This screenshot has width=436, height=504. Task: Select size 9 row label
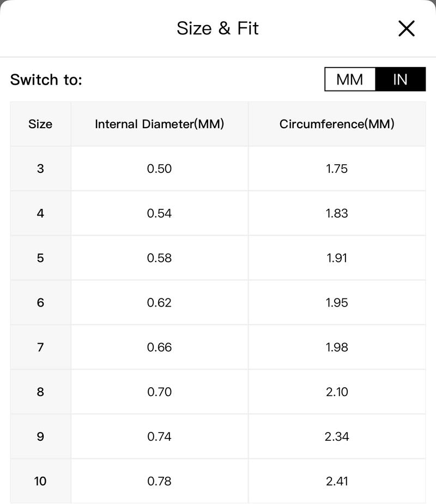click(x=40, y=436)
